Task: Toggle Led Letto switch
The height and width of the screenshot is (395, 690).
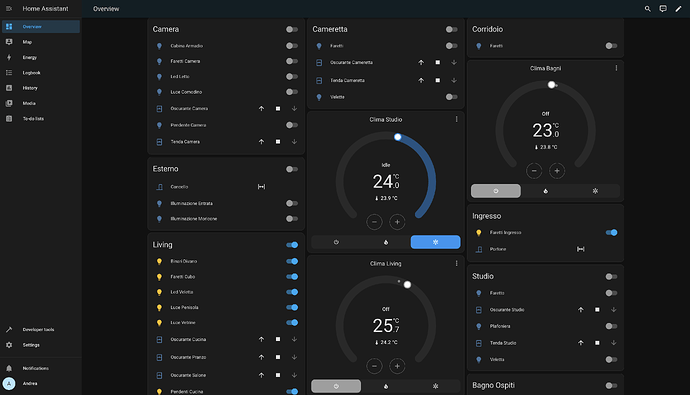Action: tap(292, 77)
